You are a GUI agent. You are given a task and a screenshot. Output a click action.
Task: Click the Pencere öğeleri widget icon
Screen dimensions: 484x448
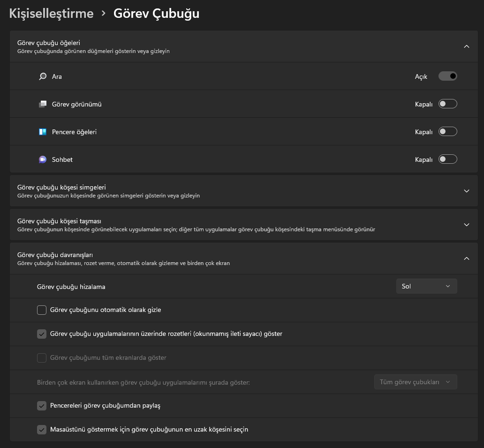[43, 132]
